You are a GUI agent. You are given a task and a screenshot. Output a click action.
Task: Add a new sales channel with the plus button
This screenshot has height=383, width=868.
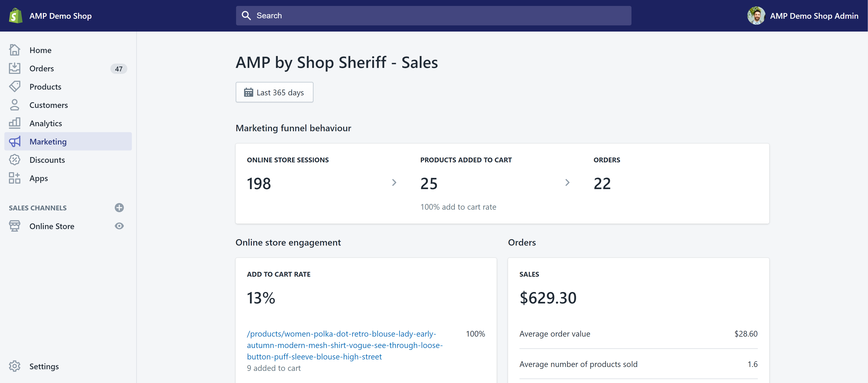pyautogui.click(x=119, y=207)
